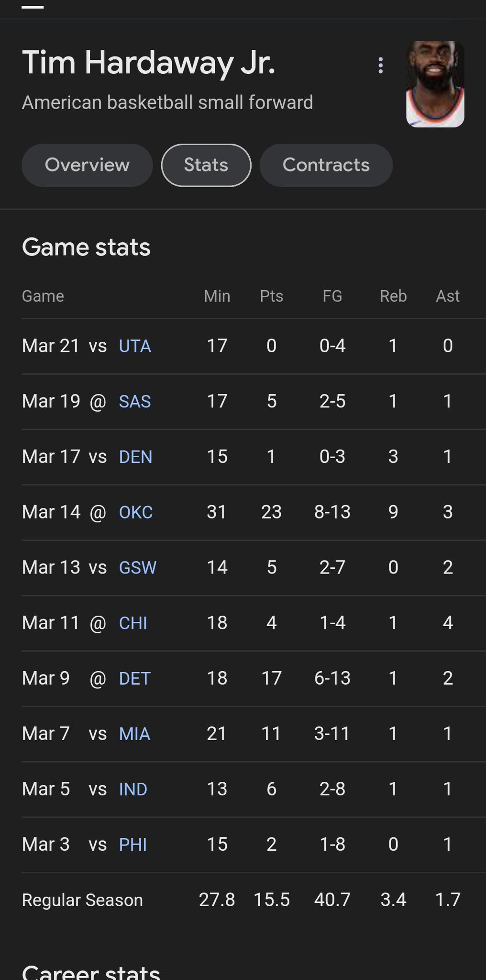Open the OKC team link
The width and height of the screenshot is (486, 980).
click(x=136, y=512)
